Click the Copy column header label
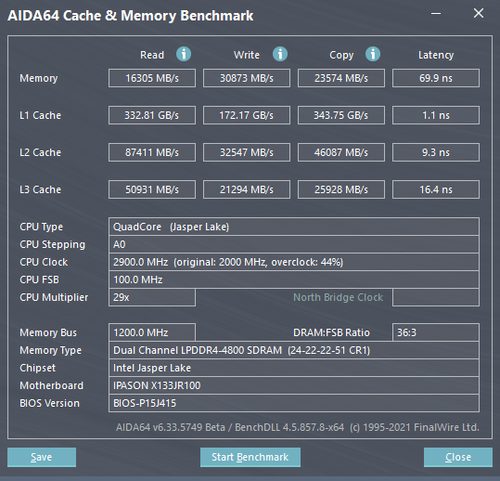500x481 pixels. pyautogui.click(x=341, y=55)
